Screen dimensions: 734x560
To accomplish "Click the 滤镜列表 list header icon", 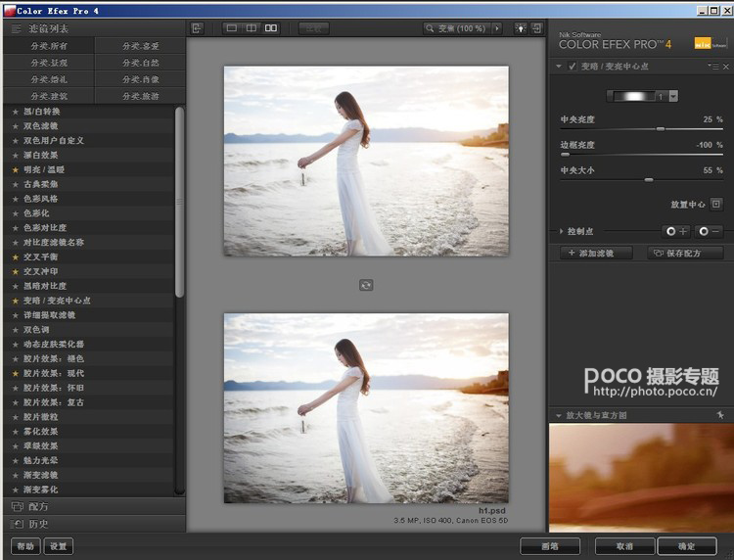I will click(17, 28).
